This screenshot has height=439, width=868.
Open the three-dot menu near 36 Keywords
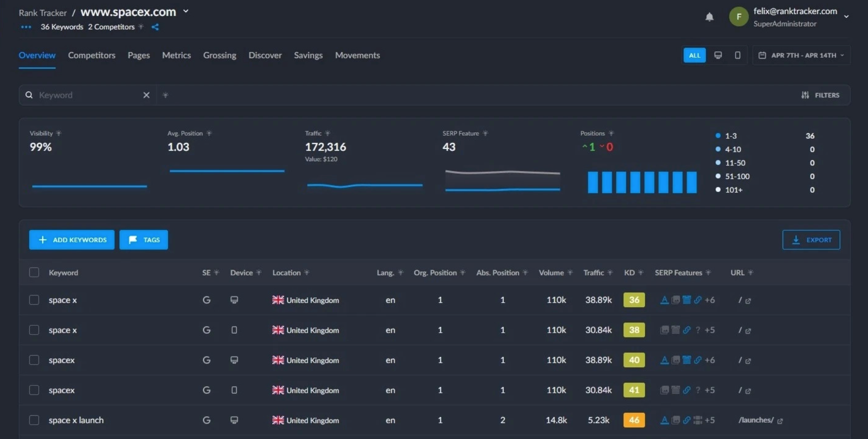[x=26, y=27]
